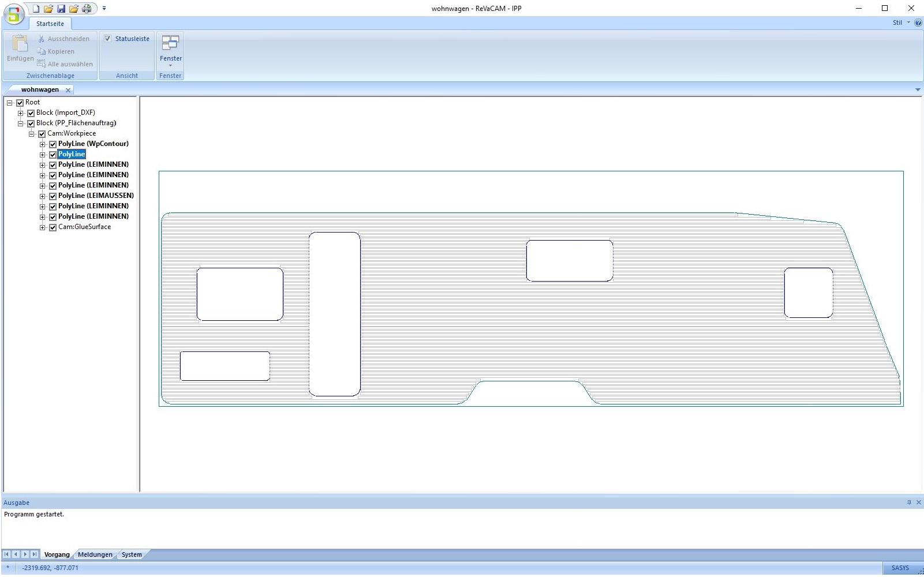Viewport: 924px width, 577px height.
Task: Click the New document icon
Action: tap(36, 9)
